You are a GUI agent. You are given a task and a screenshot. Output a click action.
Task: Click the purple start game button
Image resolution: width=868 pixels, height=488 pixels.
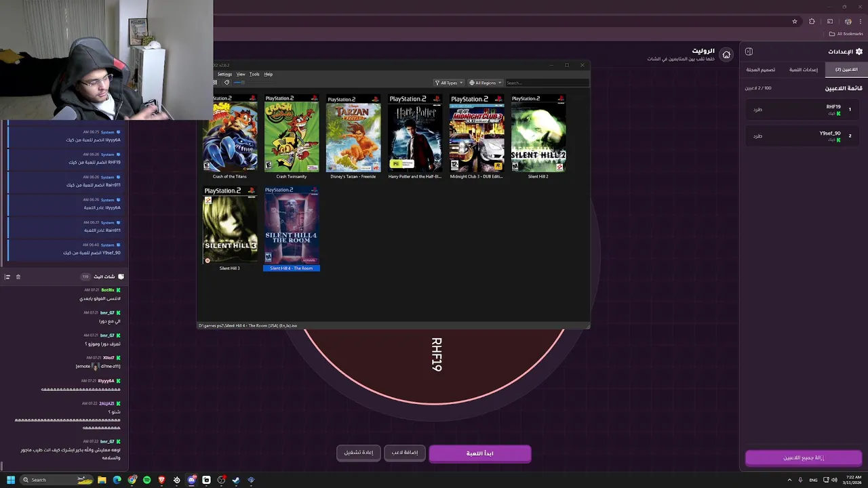(480, 453)
